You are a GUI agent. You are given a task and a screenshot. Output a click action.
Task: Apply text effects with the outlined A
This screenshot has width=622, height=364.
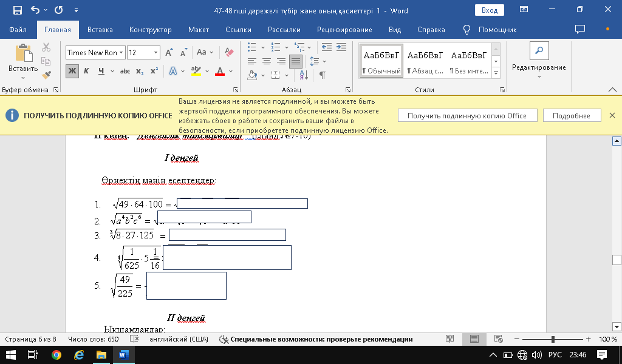173,72
